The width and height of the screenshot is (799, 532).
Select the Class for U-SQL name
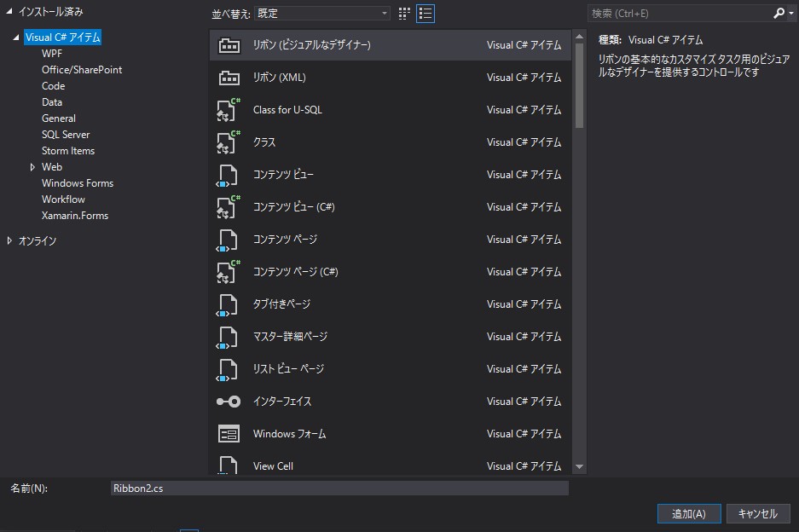point(287,110)
